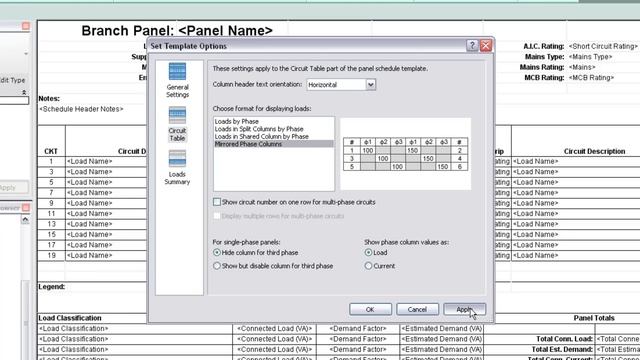Click the Apply button in the dialog
This screenshot has height=360, width=640.
(x=464, y=309)
